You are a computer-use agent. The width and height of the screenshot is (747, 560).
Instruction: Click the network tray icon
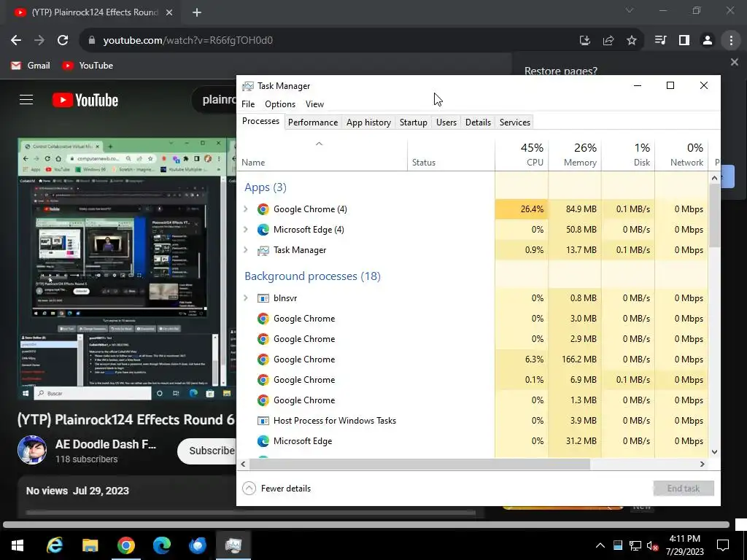[x=635, y=545]
